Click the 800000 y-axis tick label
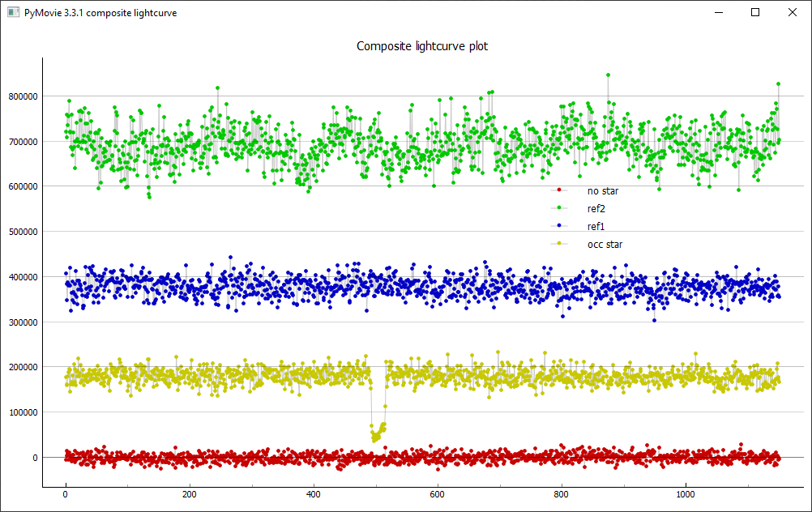 coord(22,96)
